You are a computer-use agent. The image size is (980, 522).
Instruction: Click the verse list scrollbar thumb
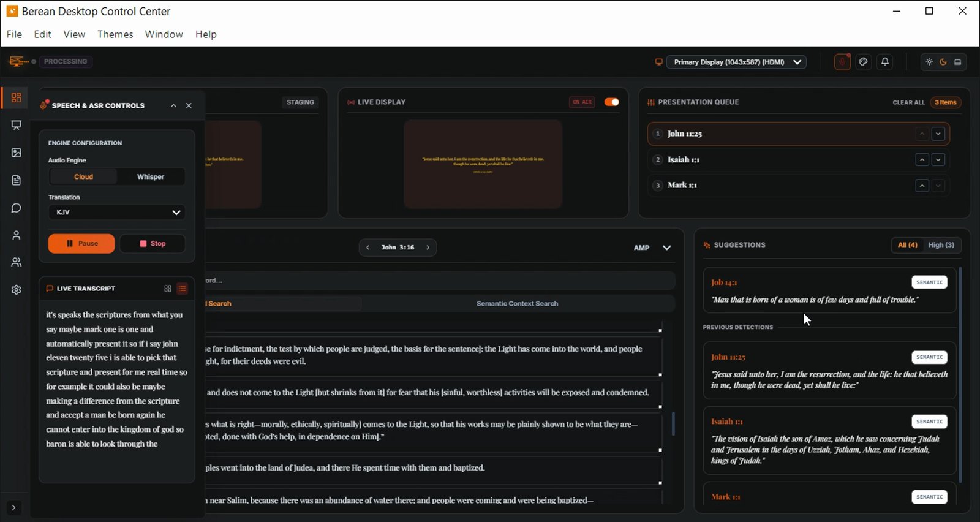click(x=673, y=423)
